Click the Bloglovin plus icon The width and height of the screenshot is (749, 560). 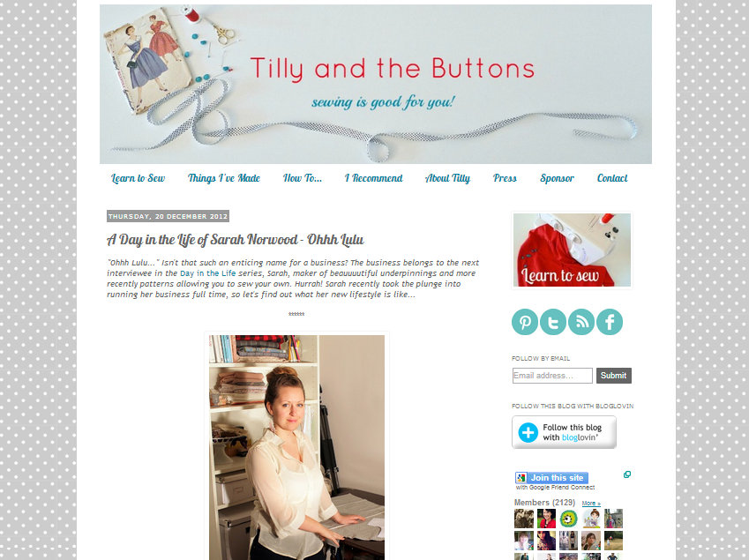[528, 432]
